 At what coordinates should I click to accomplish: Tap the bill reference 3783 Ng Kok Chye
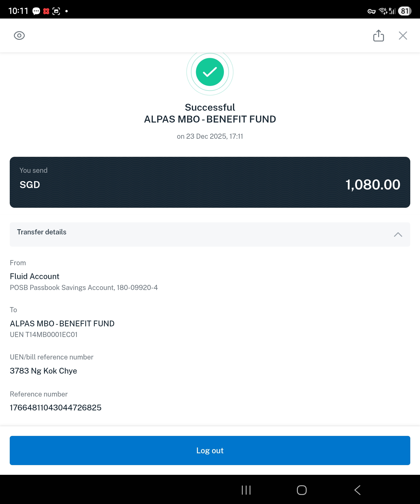44,371
